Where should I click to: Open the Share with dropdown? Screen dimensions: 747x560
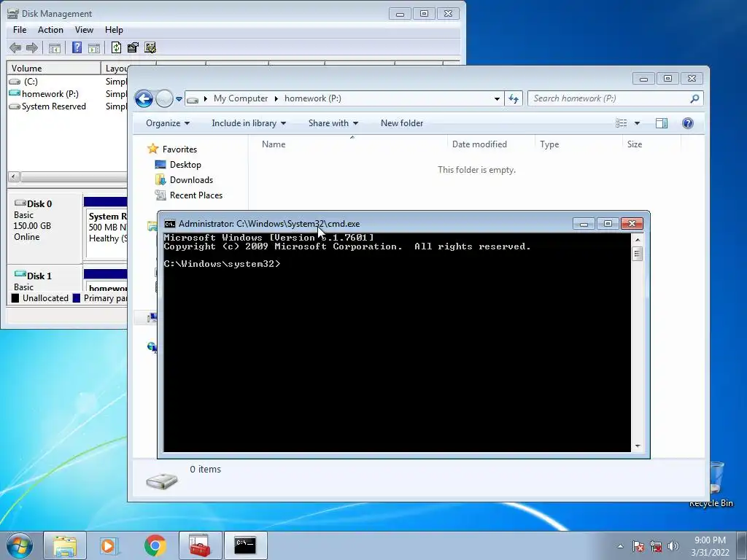pos(333,123)
